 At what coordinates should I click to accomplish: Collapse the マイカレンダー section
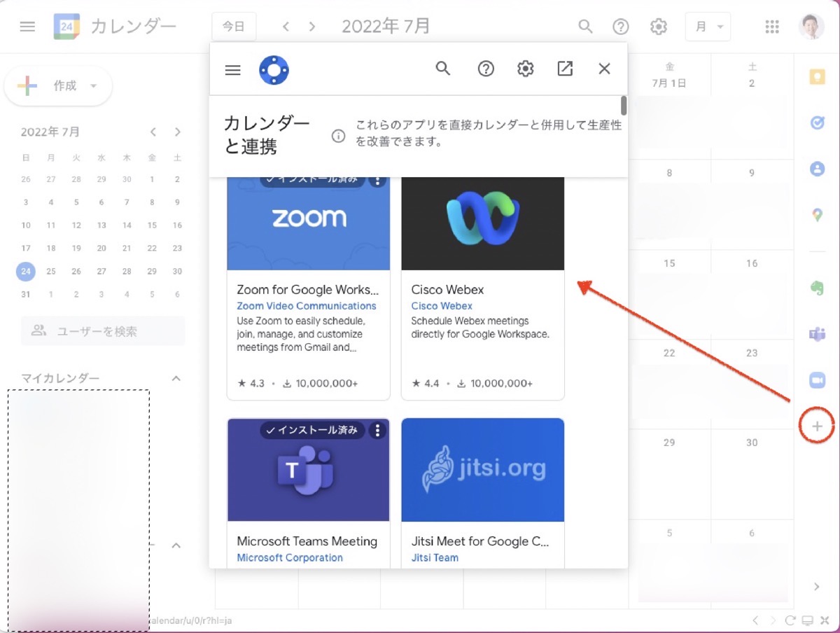point(176,378)
